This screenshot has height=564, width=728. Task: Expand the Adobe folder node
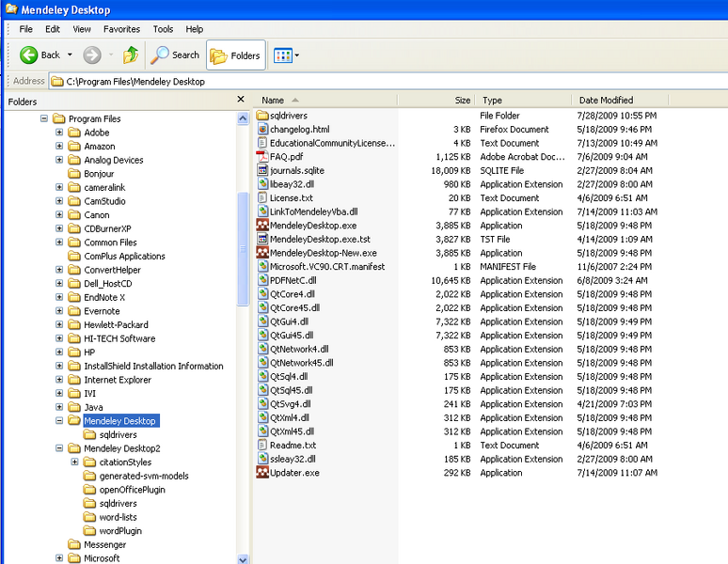(x=59, y=133)
